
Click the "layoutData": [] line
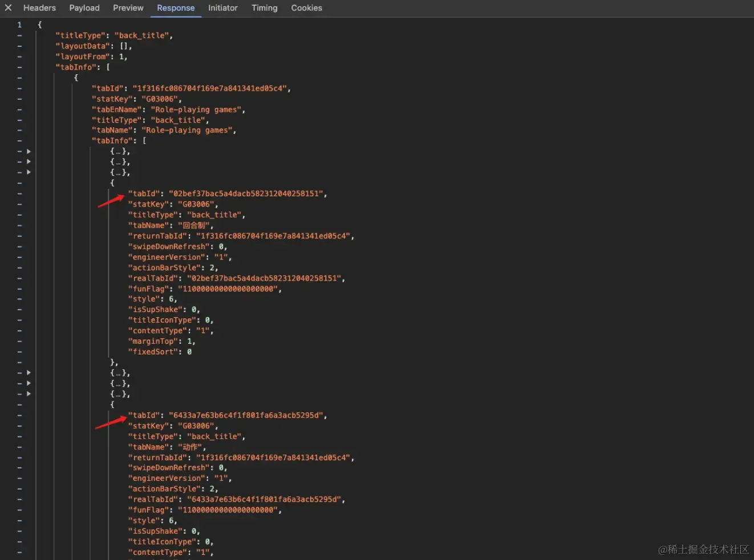click(x=94, y=46)
